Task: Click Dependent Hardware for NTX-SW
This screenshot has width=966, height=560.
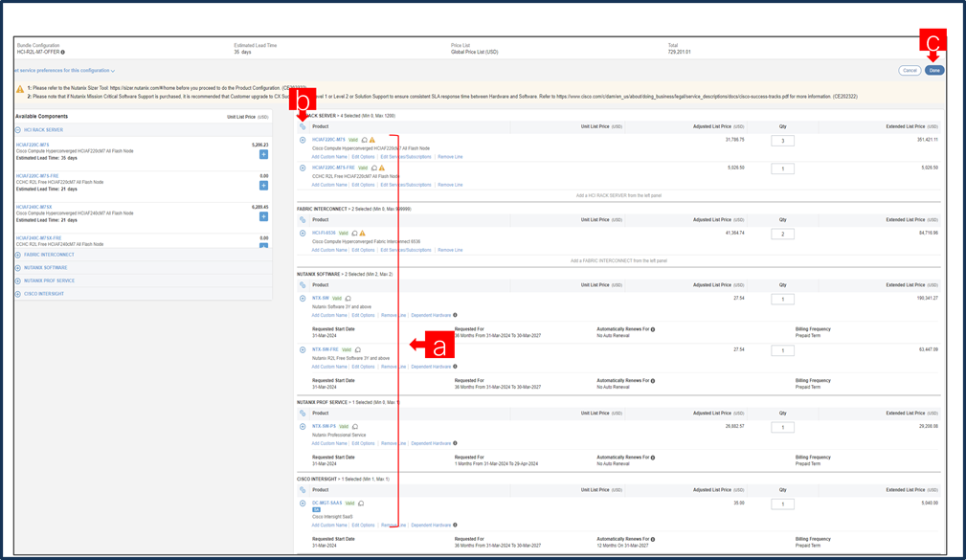Action: (431, 316)
